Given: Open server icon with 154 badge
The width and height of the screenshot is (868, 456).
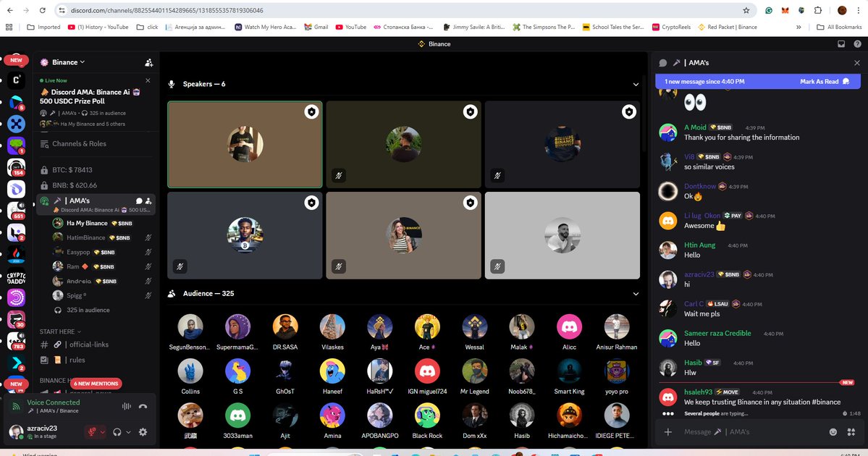Looking at the screenshot, I should pyautogui.click(x=16, y=166).
